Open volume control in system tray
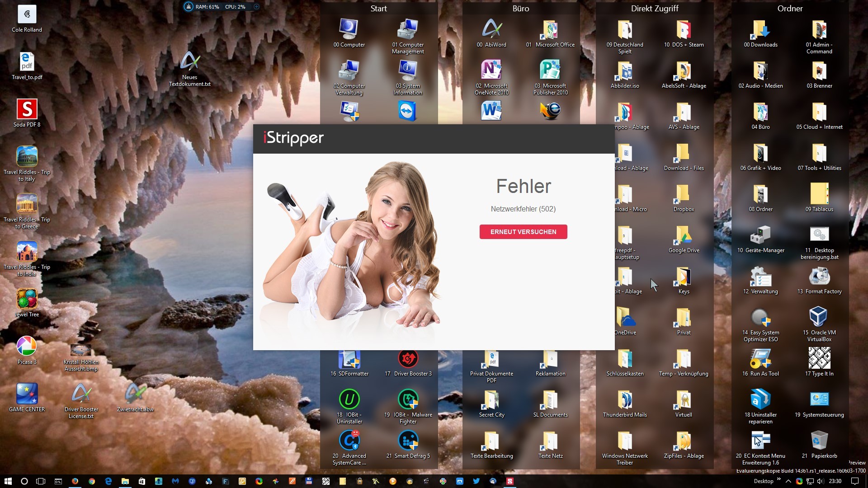This screenshot has width=868, height=488. pyautogui.click(x=820, y=481)
